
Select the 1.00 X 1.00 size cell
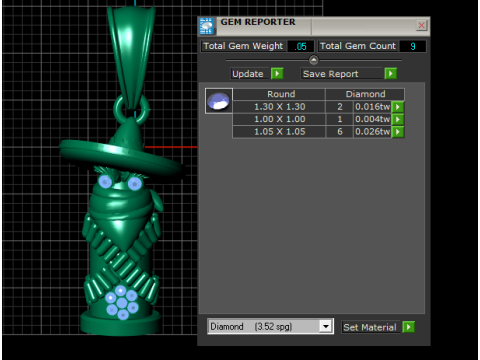coord(279,119)
